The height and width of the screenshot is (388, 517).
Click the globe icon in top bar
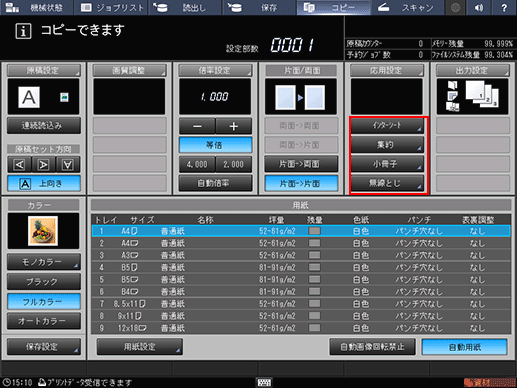pyautogui.click(x=455, y=7)
